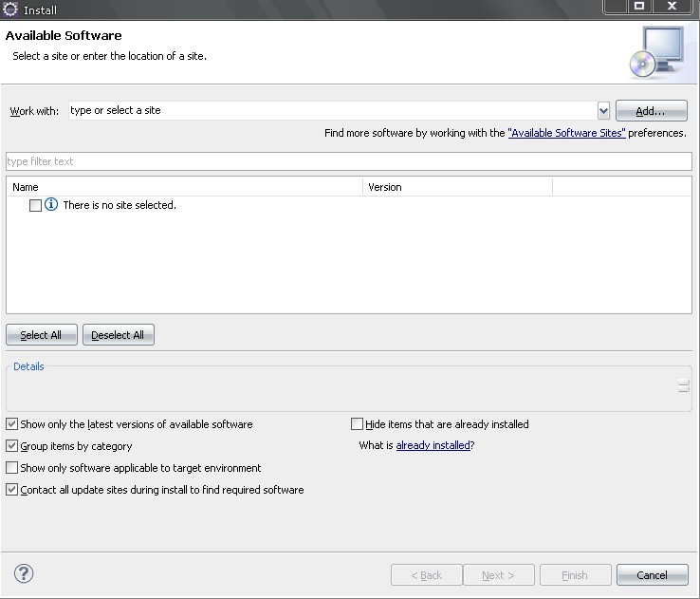Open the Work with site dropdown arrow
This screenshot has width=700, height=599.
coord(603,110)
